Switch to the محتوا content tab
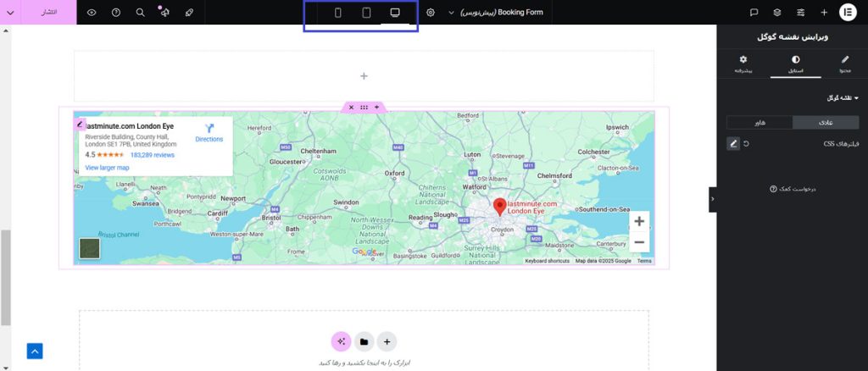The width and height of the screenshot is (868, 371). (844, 64)
